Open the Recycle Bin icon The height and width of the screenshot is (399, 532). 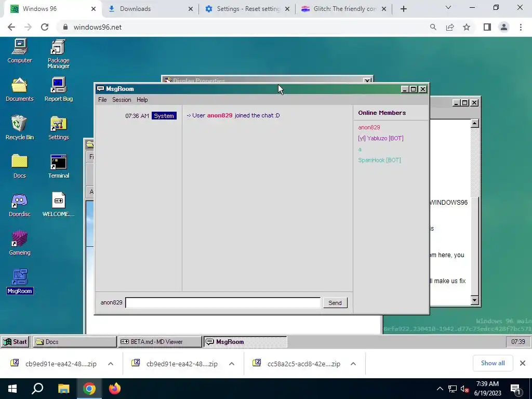(x=19, y=128)
